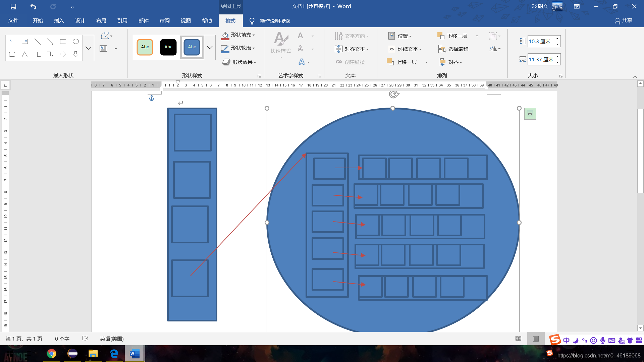Open Shape Outline (形状轮廓) dropdown
Viewport: 644px width, 362px height.
[x=238, y=48]
